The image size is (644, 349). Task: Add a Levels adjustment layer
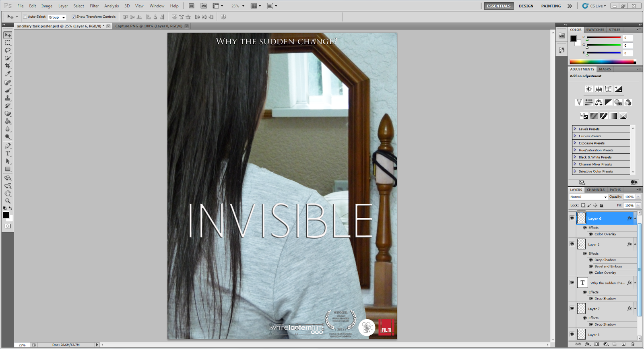point(599,89)
